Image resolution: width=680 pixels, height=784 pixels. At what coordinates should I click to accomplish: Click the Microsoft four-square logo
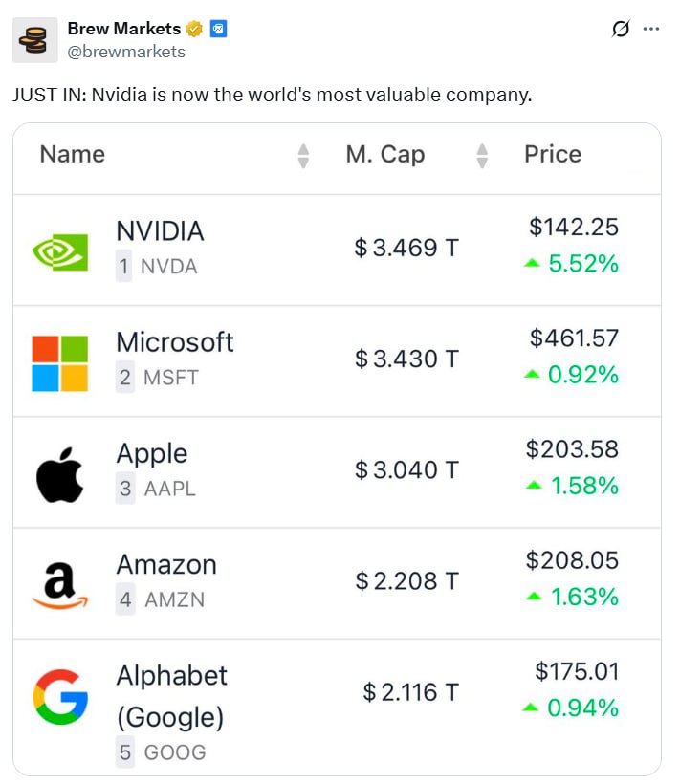coord(60,363)
